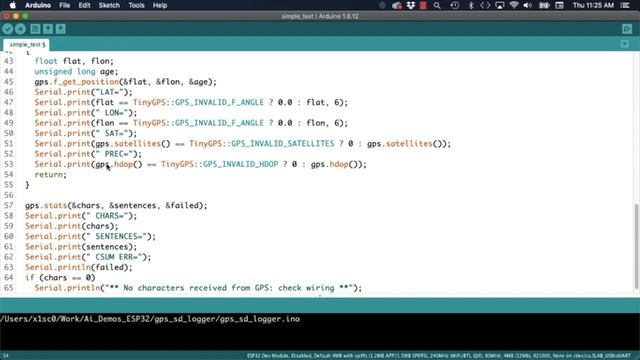Open the Help menu
This screenshot has height=360, width=640.
click(x=160, y=5)
